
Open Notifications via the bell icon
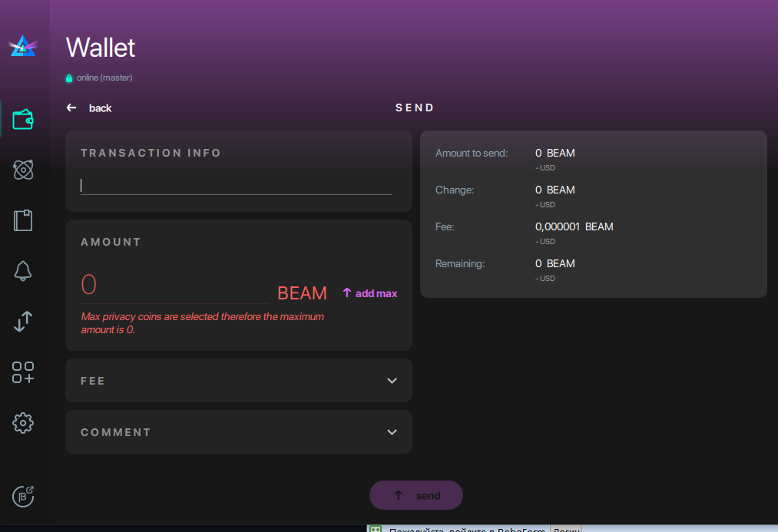tap(23, 270)
